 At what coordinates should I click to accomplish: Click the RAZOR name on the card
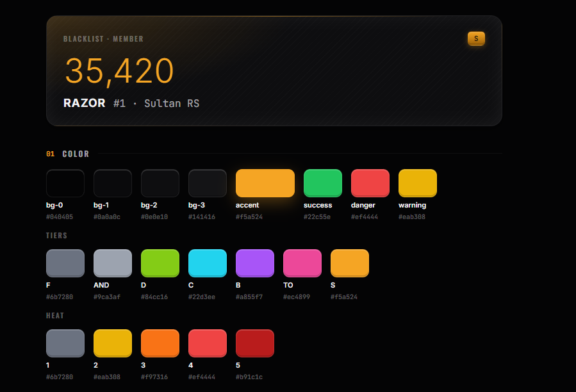coord(85,103)
